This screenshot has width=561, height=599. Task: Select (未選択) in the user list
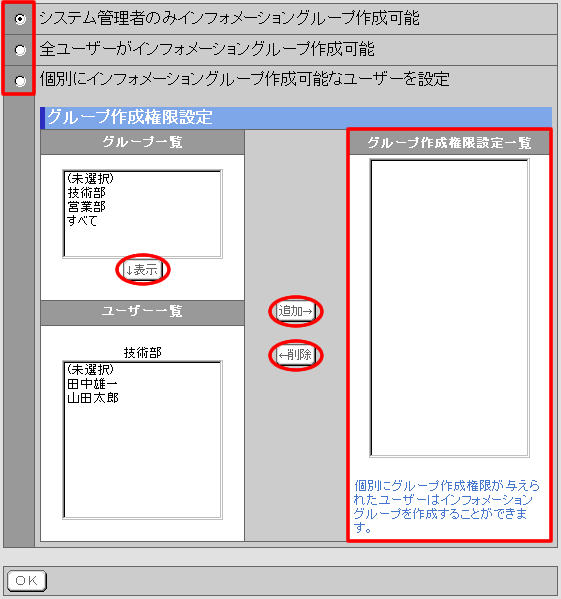(90, 369)
